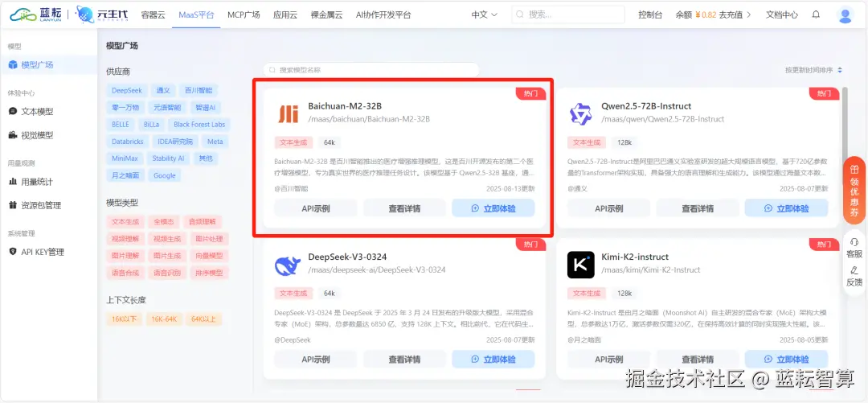This screenshot has width=868, height=403.
Task: Click the 模型广场 cube icon in sidebar
Action: tap(13, 65)
